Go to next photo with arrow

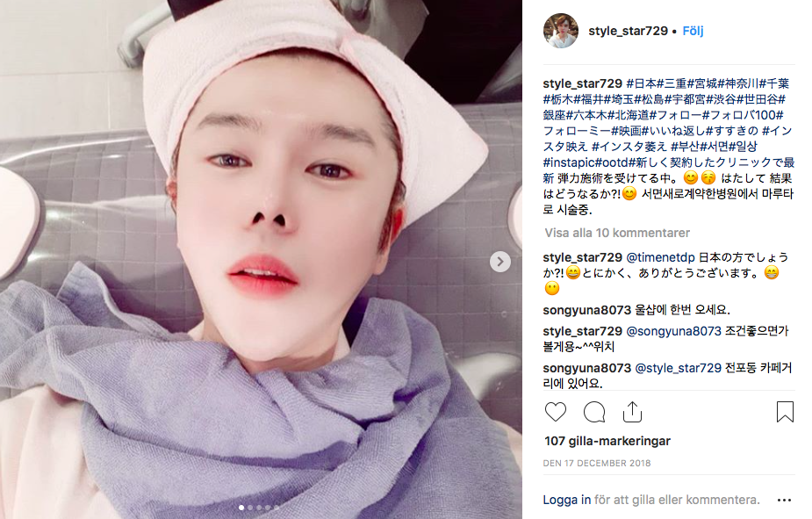click(499, 262)
